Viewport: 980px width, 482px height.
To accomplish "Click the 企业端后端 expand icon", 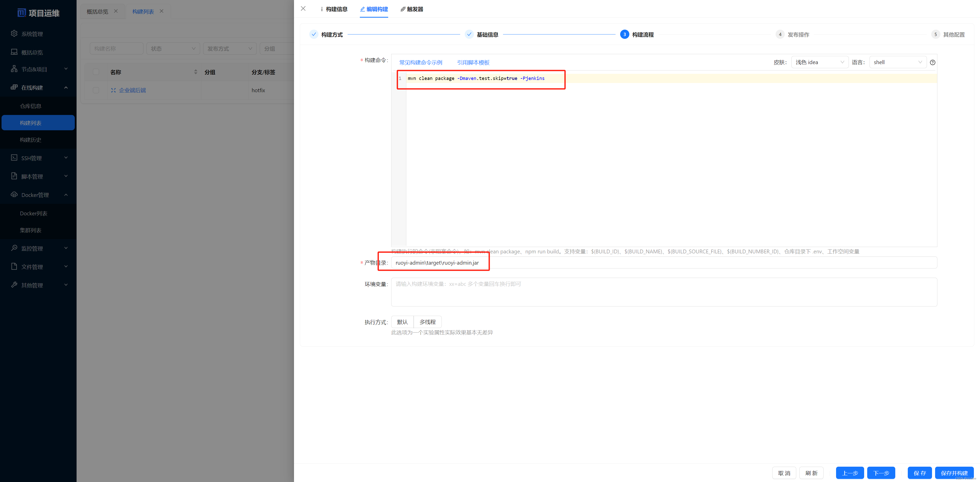I will (x=113, y=90).
